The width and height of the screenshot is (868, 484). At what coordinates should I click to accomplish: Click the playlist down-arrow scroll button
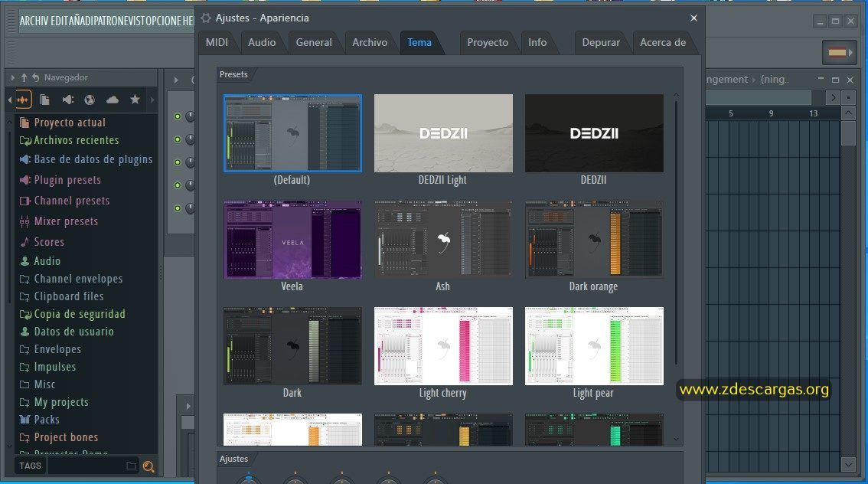click(x=849, y=464)
